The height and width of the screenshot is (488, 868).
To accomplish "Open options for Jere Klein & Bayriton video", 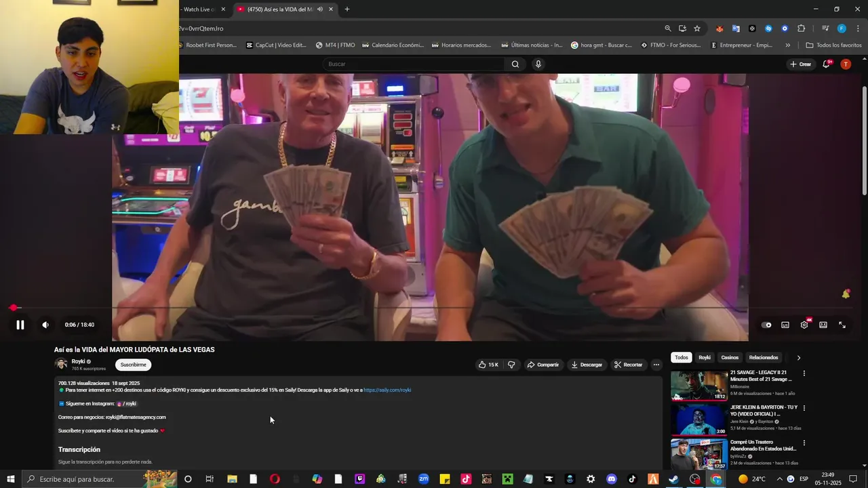I will tap(804, 408).
